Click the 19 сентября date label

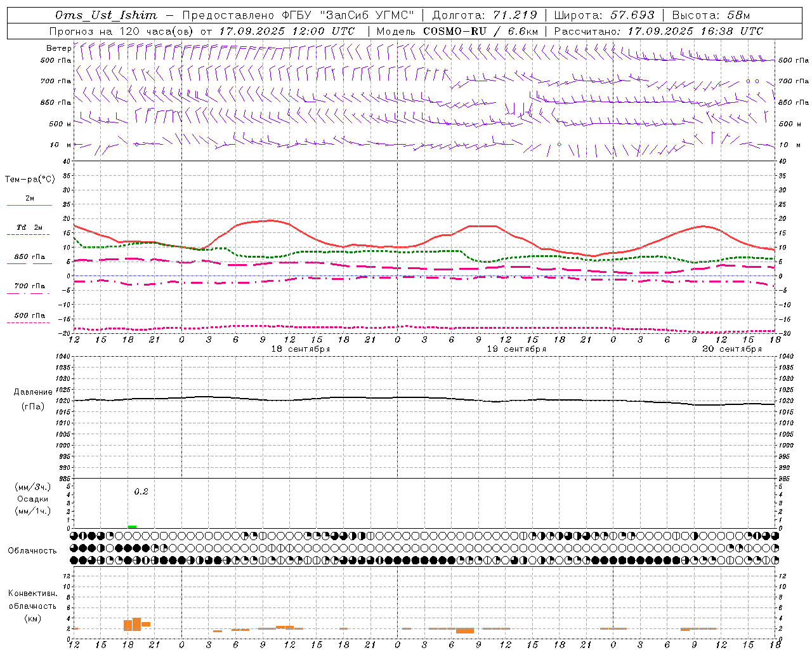[516, 349]
